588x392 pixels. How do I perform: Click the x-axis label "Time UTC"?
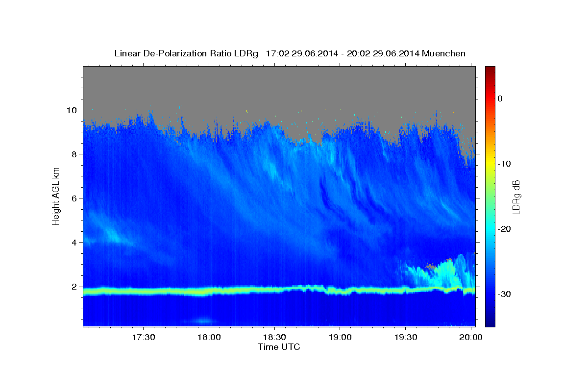(279, 347)
